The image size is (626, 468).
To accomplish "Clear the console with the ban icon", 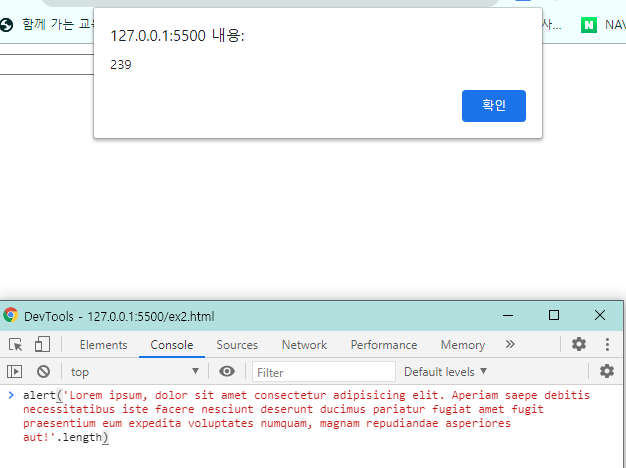I will (x=44, y=372).
